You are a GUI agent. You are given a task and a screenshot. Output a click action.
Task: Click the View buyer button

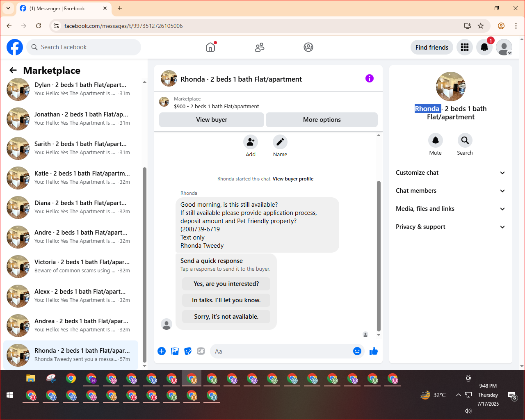click(212, 120)
